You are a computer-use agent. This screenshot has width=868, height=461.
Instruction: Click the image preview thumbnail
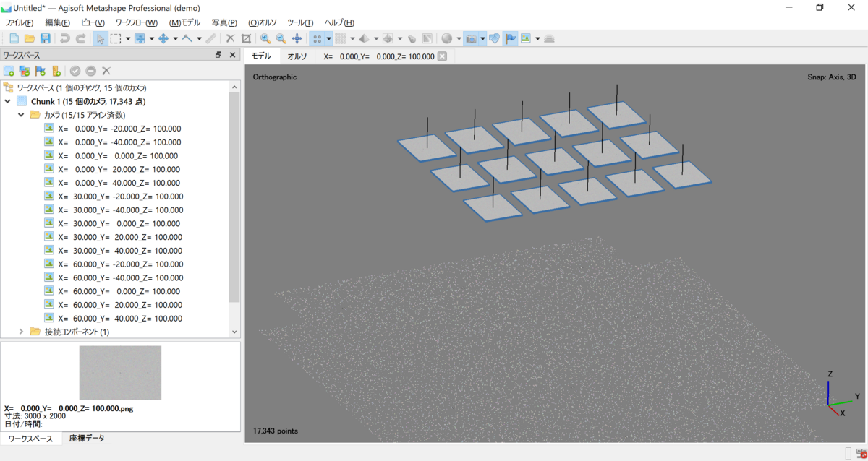point(120,373)
